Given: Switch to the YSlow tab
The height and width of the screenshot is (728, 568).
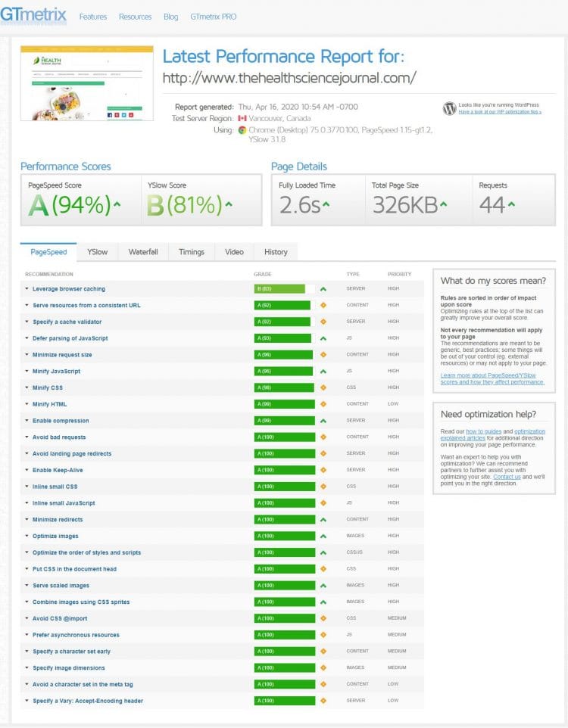Looking at the screenshot, I should click(x=97, y=252).
